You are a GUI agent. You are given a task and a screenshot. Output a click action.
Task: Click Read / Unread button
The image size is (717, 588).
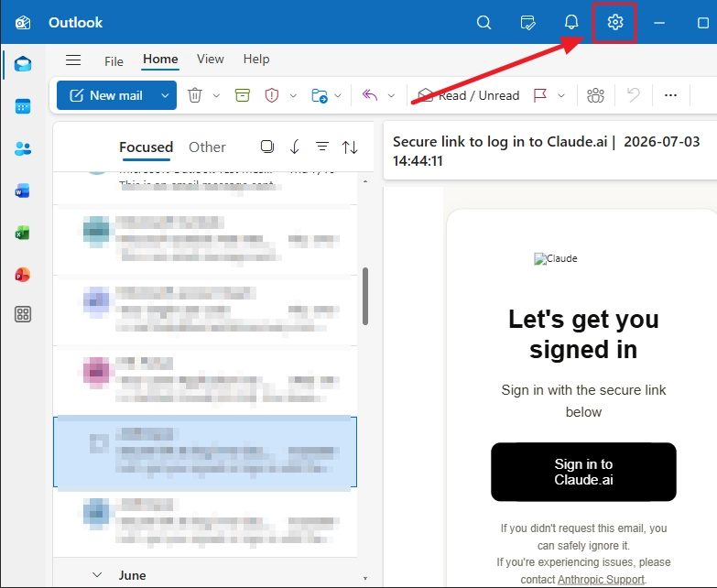[x=468, y=95]
